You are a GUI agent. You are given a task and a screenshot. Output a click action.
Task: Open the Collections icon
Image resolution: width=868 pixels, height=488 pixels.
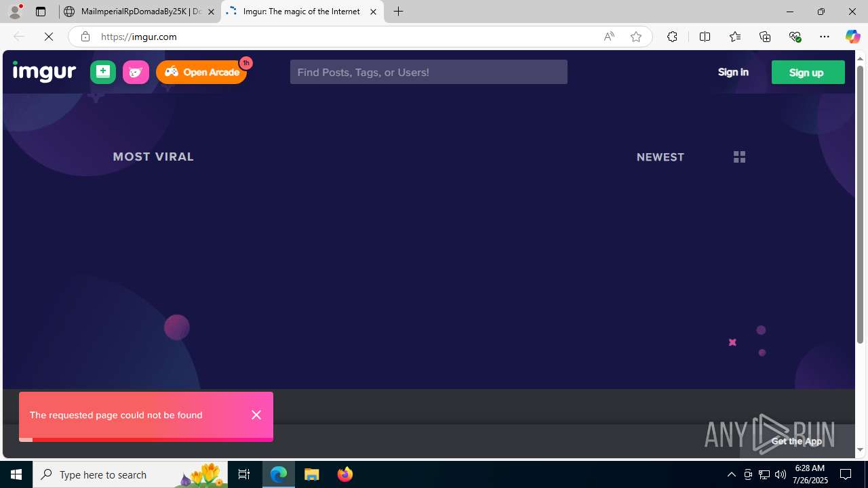point(765,37)
